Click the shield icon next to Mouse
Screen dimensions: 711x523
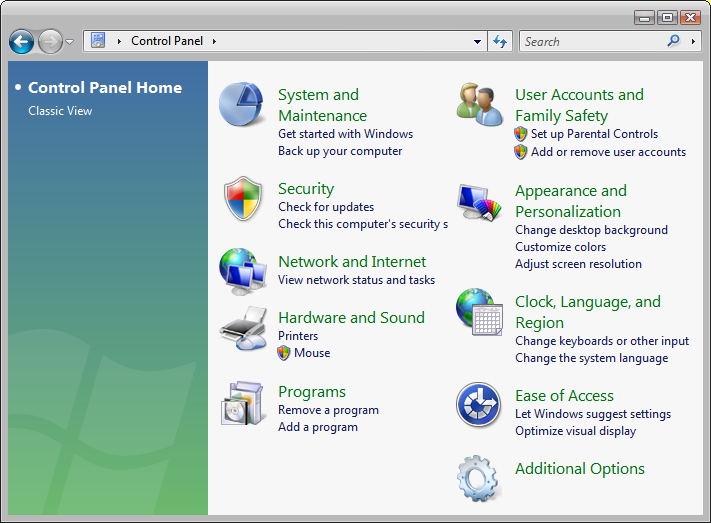283,353
